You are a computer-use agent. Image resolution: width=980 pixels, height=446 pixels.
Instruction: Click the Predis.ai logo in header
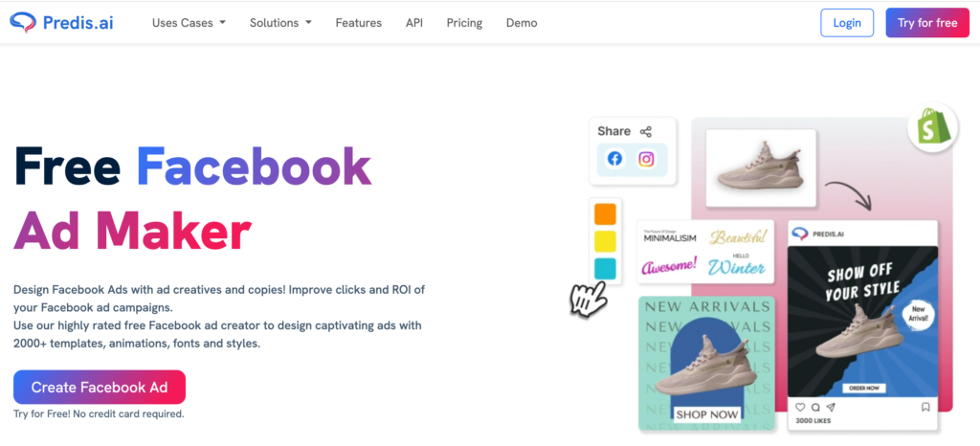[65, 22]
